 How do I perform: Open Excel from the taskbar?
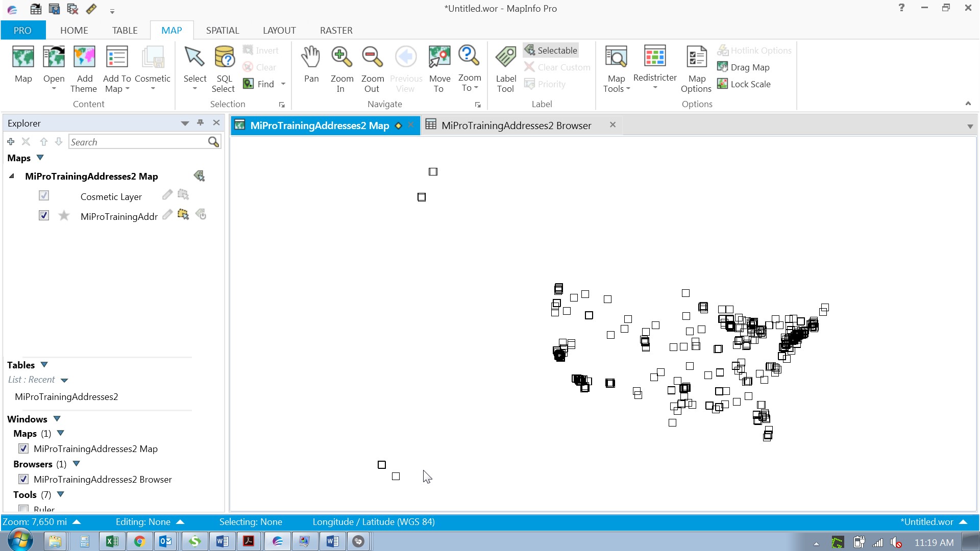[112, 541]
